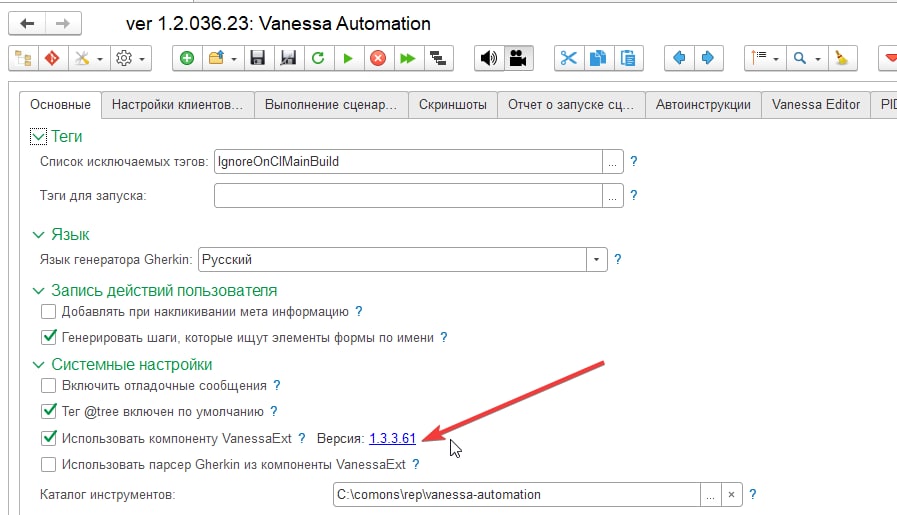Image resolution: width=897 pixels, height=515 pixels.
Task: Collapse the Системные настройки section
Action: click(38, 365)
